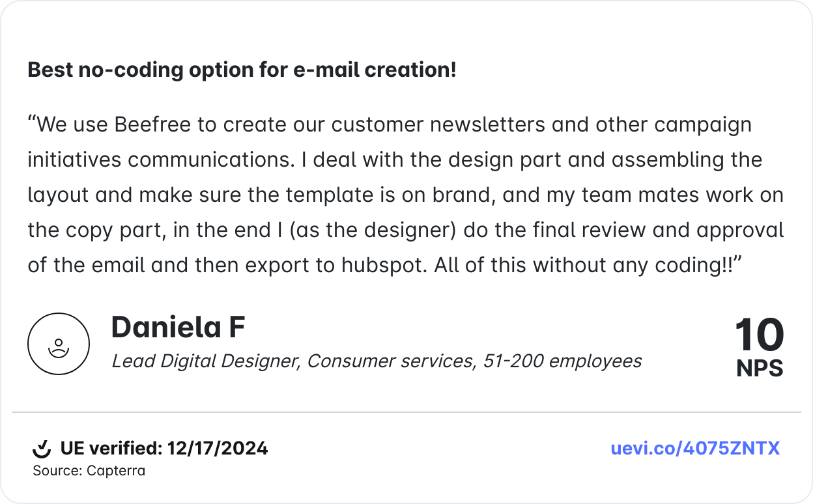This screenshot has height=504, width=813.
Task: Click the NPS score number 10
Action: pos(759,336)
